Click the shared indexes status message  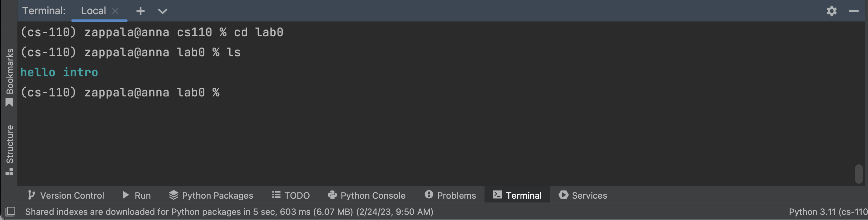tap(229, 212)
